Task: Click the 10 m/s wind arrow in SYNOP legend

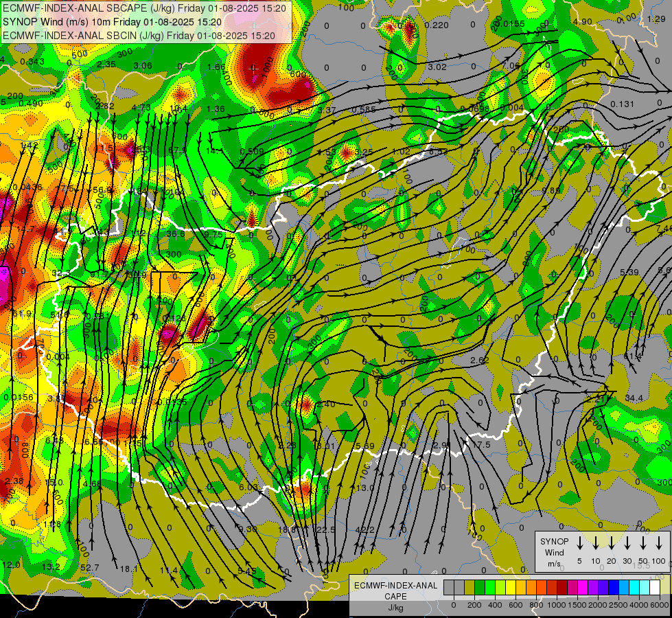Action: click(596, 543)
